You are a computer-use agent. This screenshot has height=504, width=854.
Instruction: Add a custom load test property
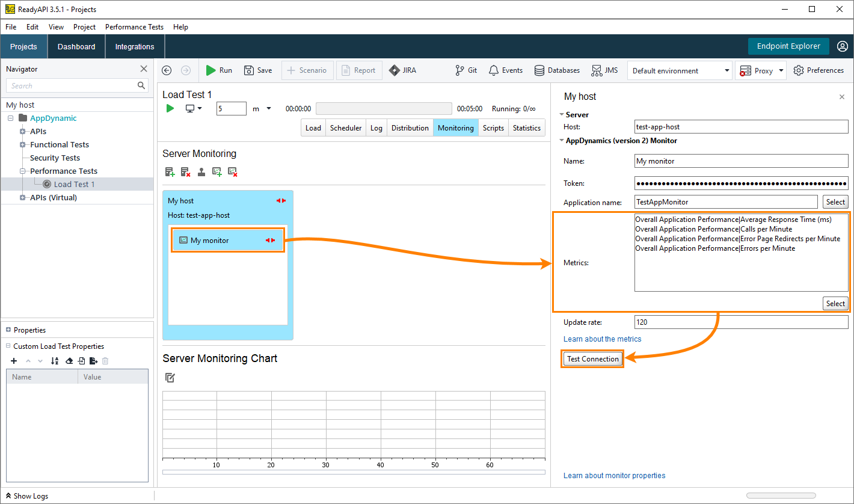tap(14, 361)
